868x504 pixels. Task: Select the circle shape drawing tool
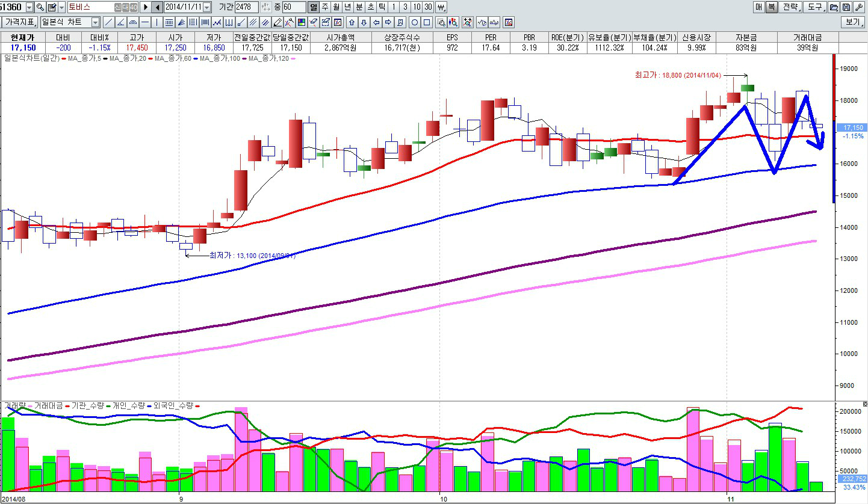[x=414, y=22]
